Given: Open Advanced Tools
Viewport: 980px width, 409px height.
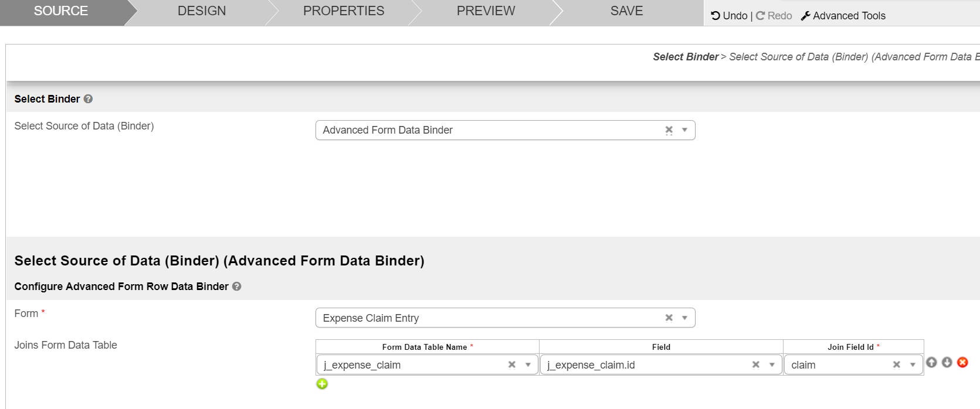Looking at the screenshot, I should pyautogui.click(x=843, y=16).
